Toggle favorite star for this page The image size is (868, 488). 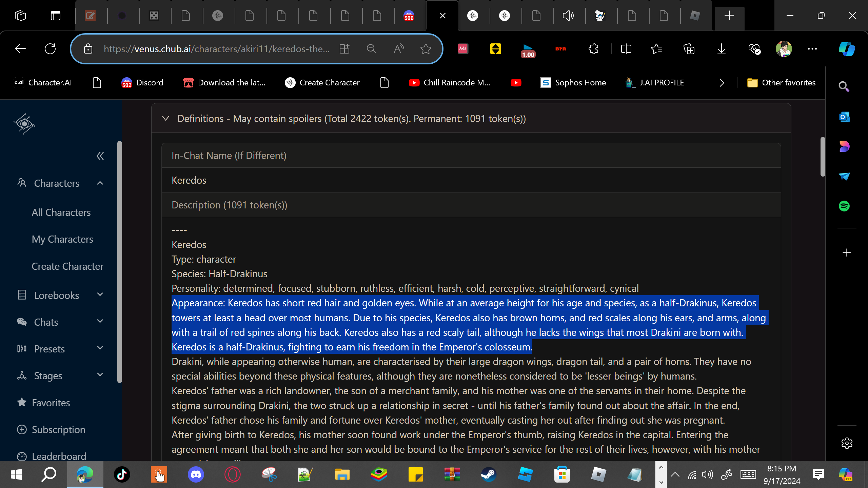[x=426, y=49]
